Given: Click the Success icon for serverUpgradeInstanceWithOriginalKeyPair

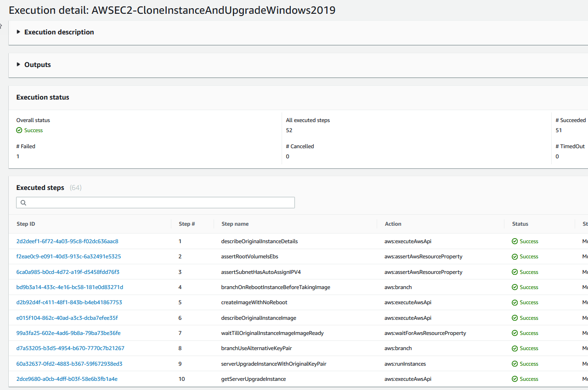Looking at the screenshot, I should (x=514, y=363).
